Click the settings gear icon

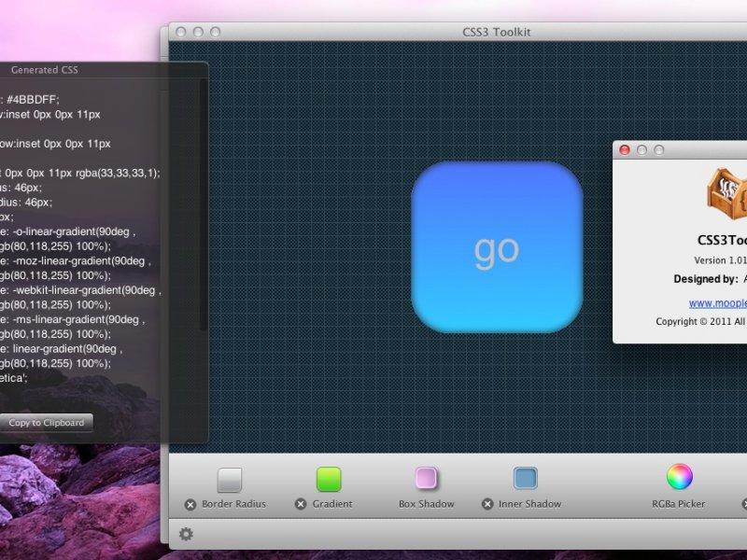coord(186,534)
